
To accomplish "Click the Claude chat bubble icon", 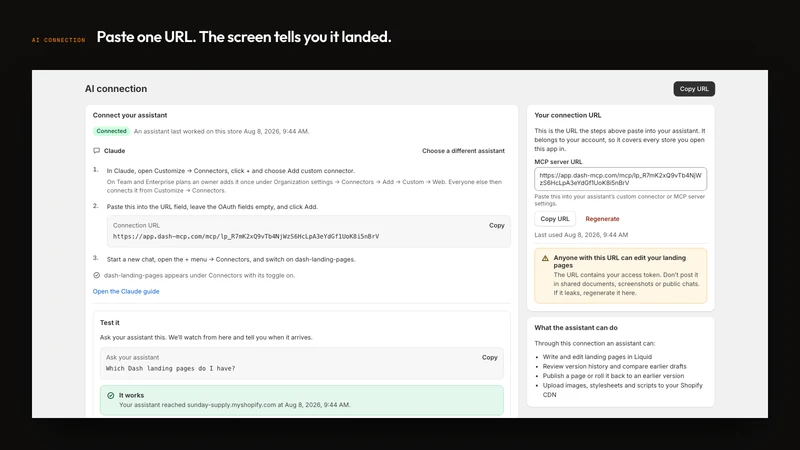I will point(96,151).
